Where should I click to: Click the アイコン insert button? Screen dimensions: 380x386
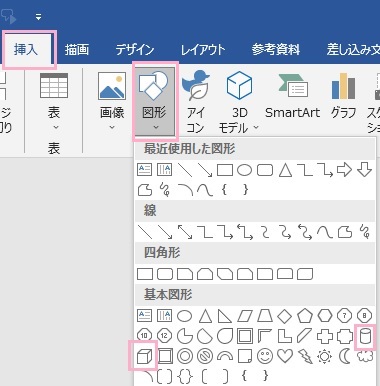[196, 103]
